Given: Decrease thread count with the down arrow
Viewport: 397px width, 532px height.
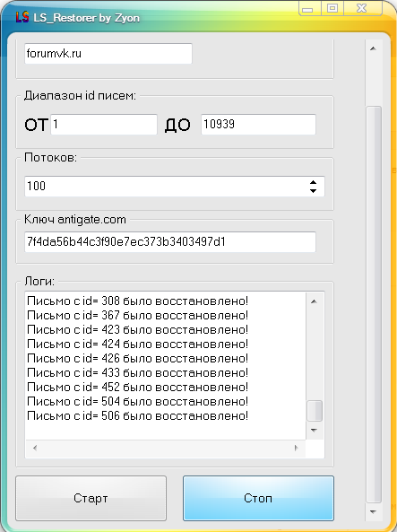Looking at the screenshot, I should [314, 191].
